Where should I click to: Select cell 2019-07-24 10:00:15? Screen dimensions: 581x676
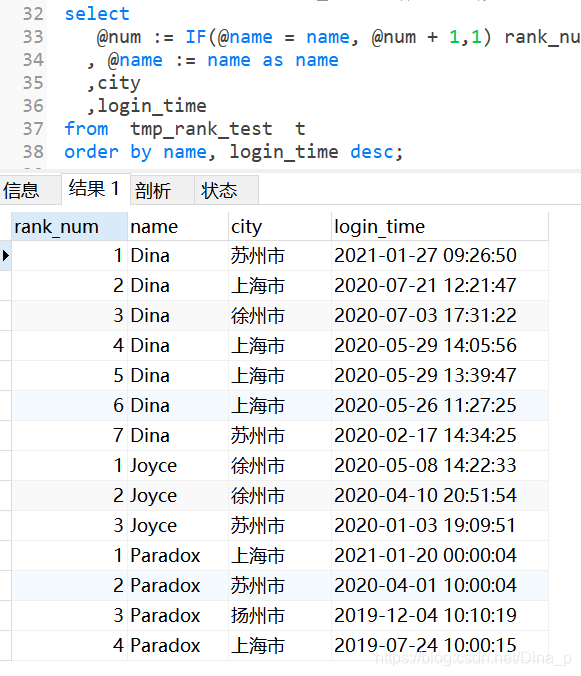click(x=440, y=645)
